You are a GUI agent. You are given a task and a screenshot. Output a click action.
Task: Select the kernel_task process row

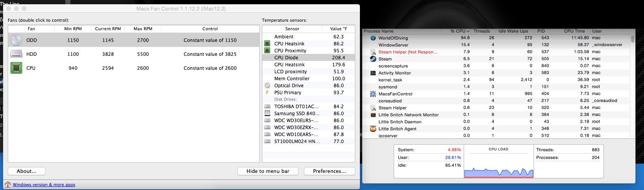[x=497, y=80]
